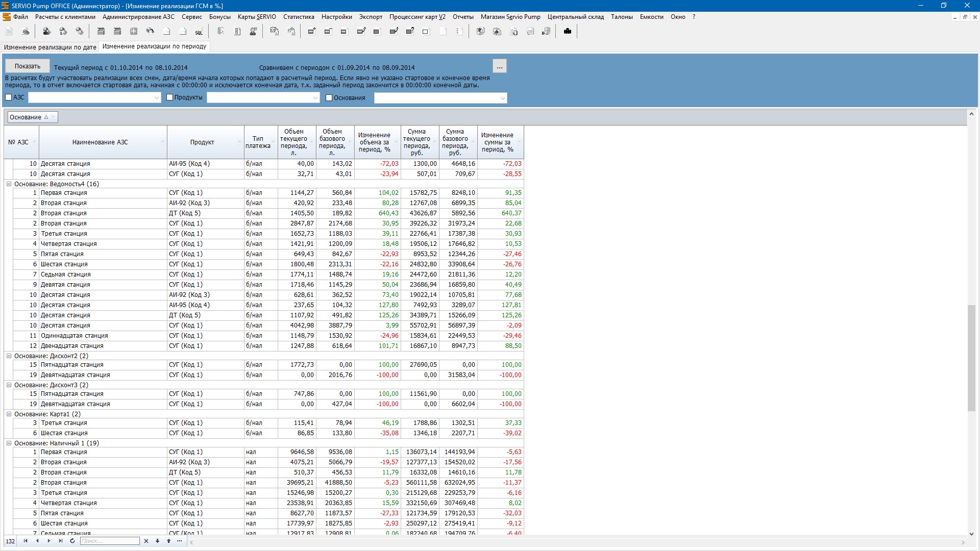Enable the АЗС filter checkbox
The image size is (980, 551).
click(9, 97)
